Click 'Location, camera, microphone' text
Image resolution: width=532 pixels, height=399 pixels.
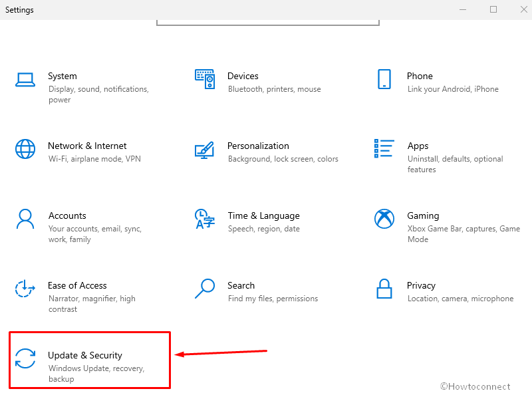[x=460, y=299]
